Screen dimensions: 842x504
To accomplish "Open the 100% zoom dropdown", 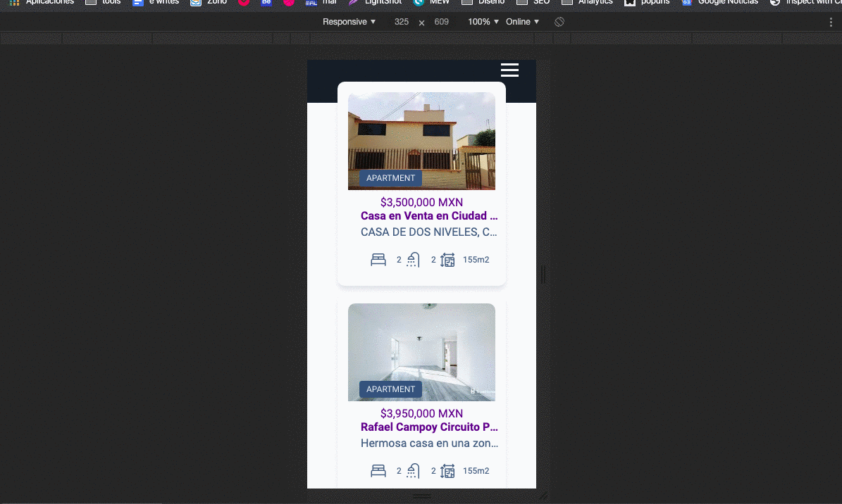I will point(482,22).
